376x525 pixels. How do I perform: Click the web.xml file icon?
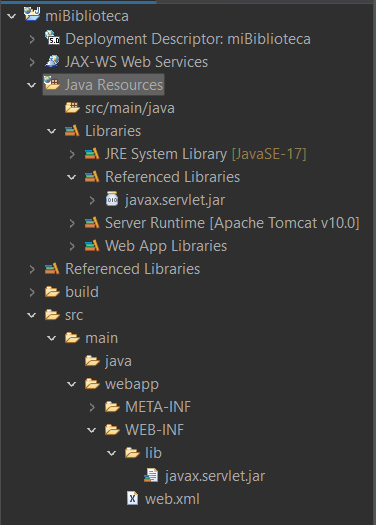coord(132,498)
